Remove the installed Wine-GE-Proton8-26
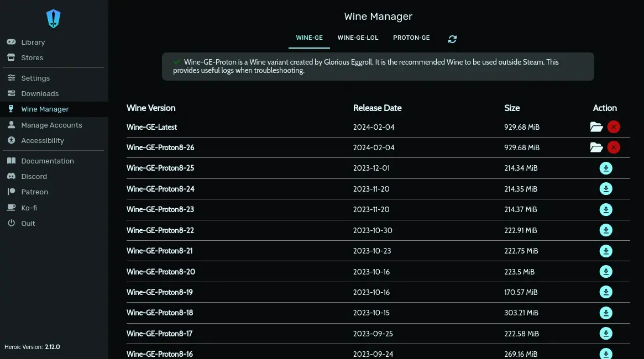Image resolution: width=644 pixels, height=359 pixels. tap(614, 147)
